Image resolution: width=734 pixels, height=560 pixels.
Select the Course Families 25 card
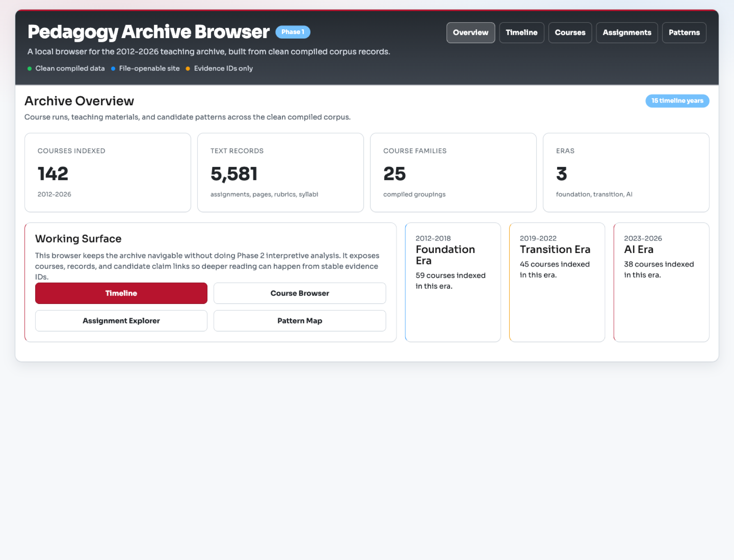[453, 172]
